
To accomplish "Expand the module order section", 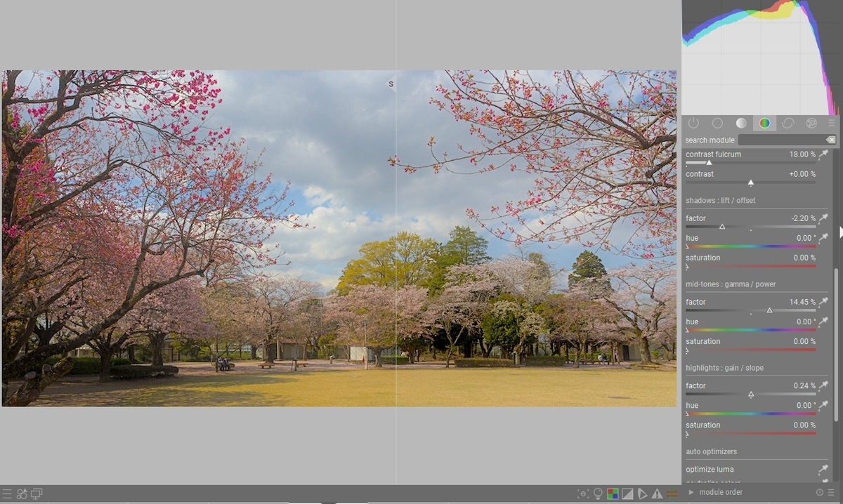I will point(691,492).
